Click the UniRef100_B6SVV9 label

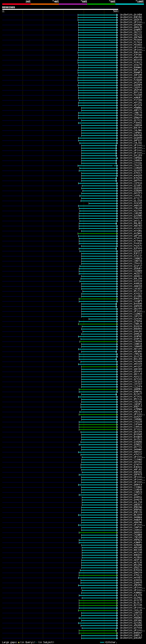click(x=131, y=60)
